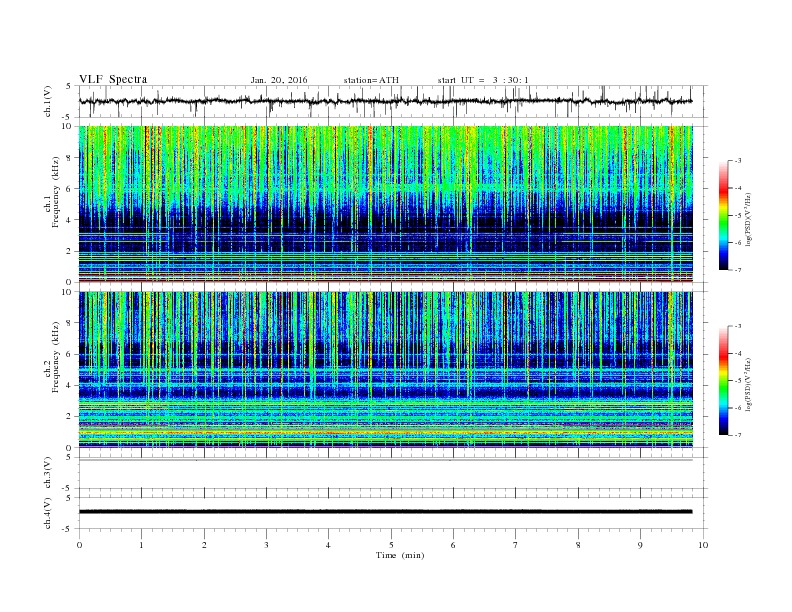Click the ch.1 'Frequency (kHz)' axis label
The image size is (792, 612).
pos(56,192)
